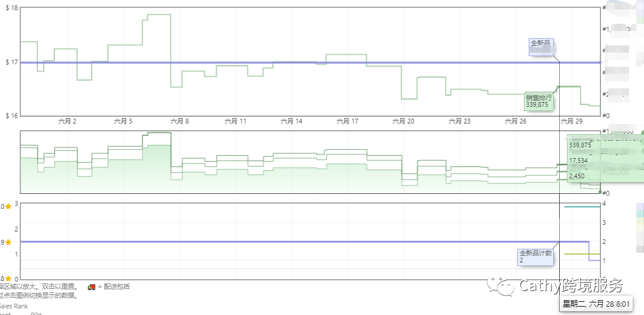Click the 六月 2 date label
Viewport: 644px width, 315px height.
click(x=68, y=122)
